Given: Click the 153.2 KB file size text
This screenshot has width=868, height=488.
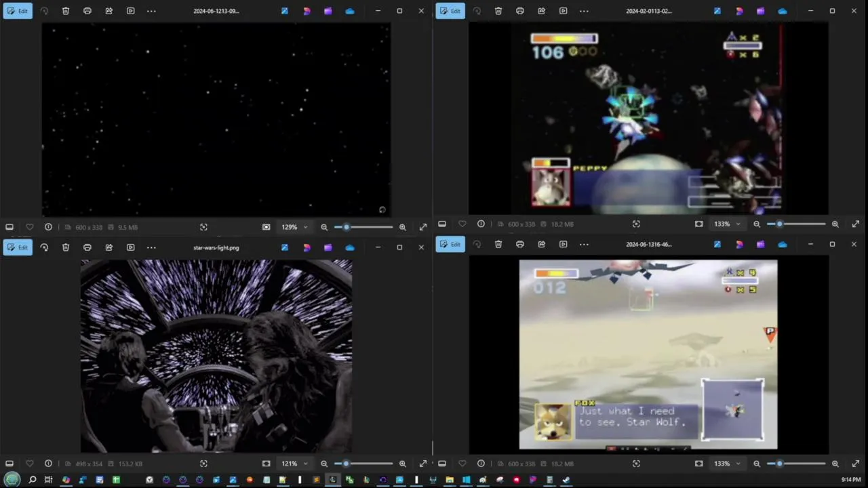Looking at the screenshot, I should [130, 464].
